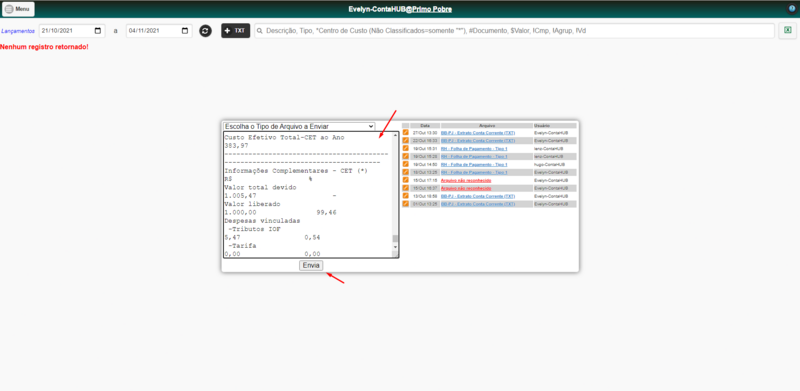Open the calendar picker on the 04/11/2021 date
This screenshot has width=800, height=391.
point(185,31)
